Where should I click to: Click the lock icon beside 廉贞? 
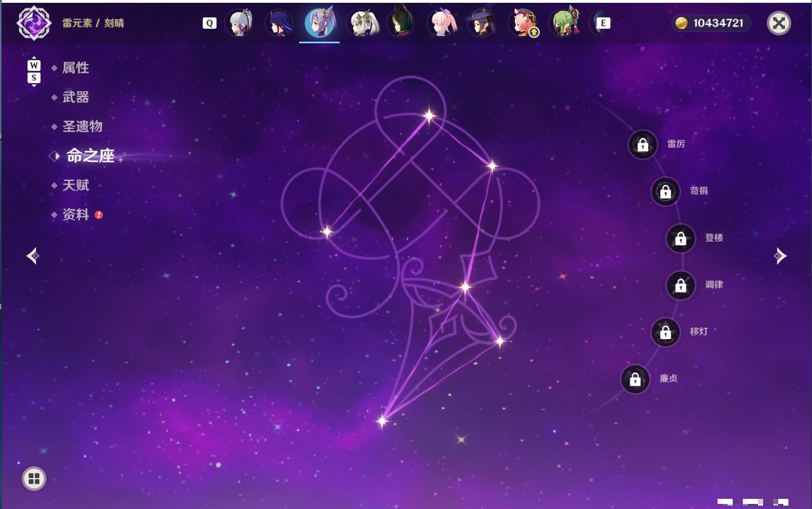point(635,379)
